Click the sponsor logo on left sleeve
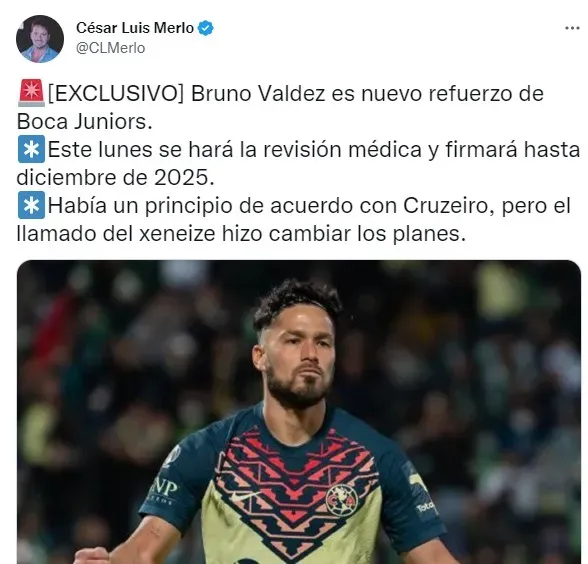 coord(164,490)
